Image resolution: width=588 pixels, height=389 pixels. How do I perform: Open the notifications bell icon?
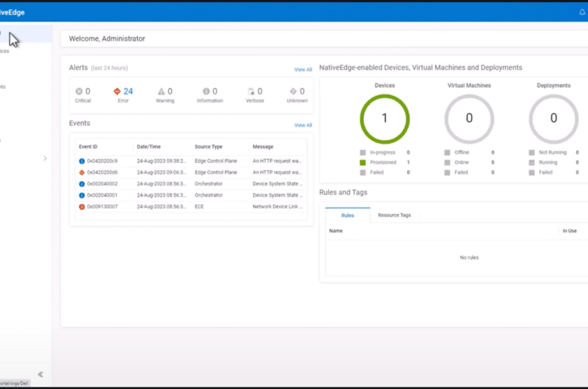click(x=582, y=12)
